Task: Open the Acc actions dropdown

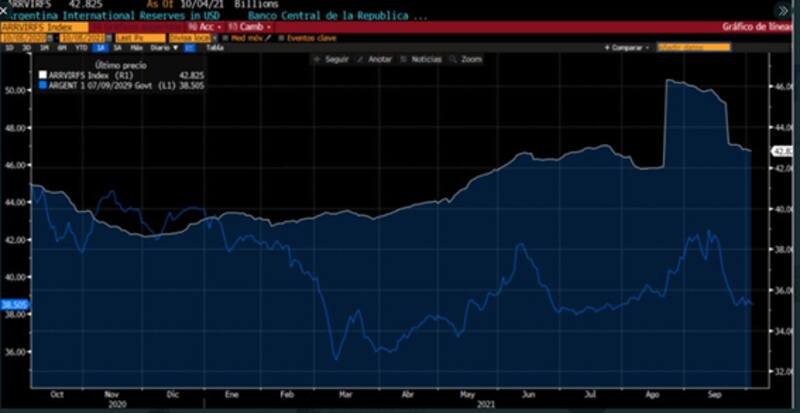Action: (x=208, y=27)
